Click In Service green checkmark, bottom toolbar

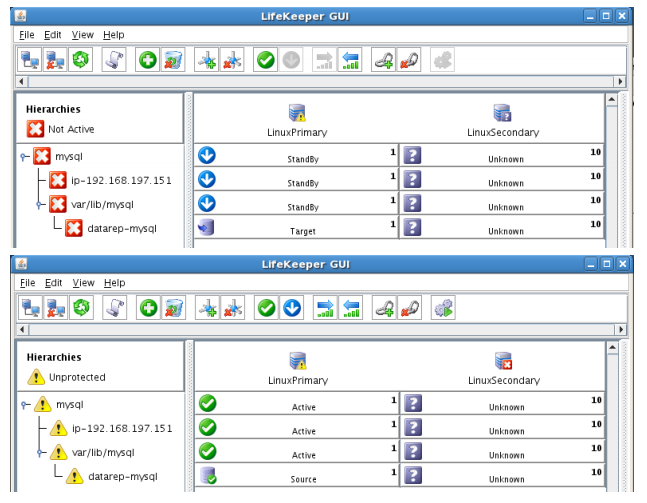click(x=266, y=308)
